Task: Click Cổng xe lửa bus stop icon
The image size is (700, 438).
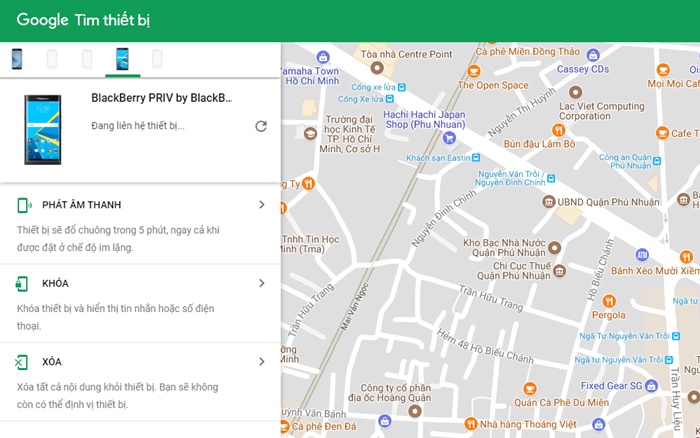Action: [402, 87]
